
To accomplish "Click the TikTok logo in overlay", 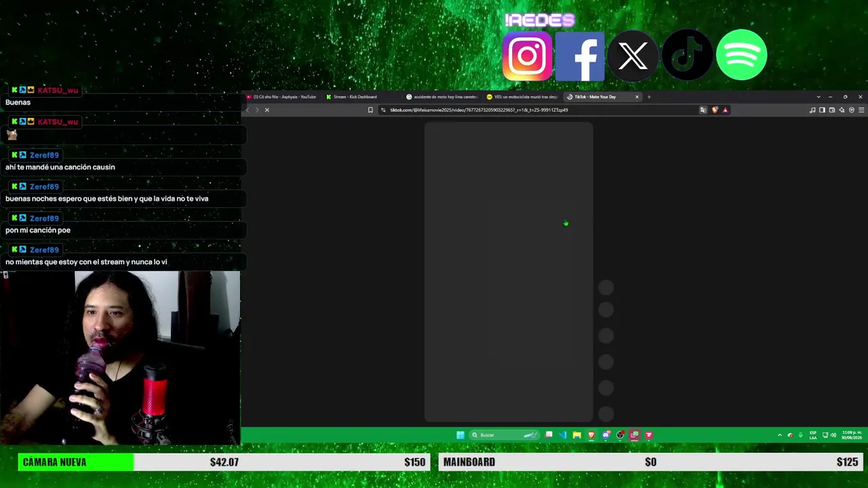I will point(687,56).
